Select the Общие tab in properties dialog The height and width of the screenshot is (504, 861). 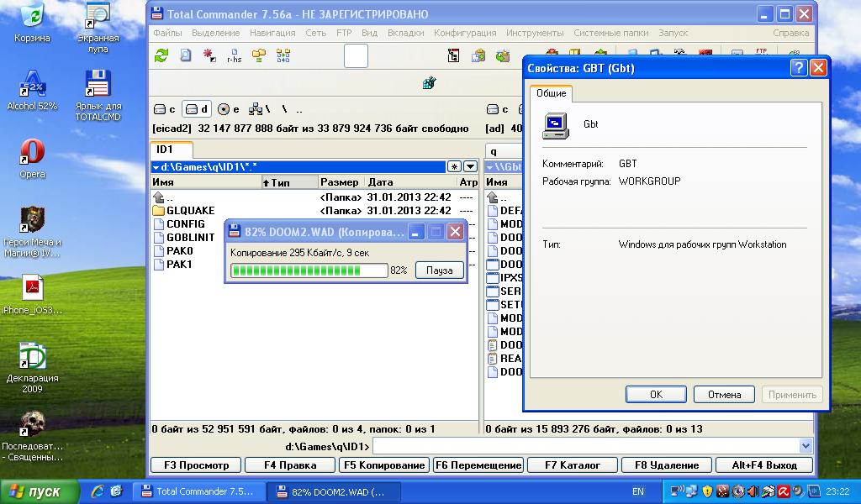pyautogui.click(x=552, y=93)
